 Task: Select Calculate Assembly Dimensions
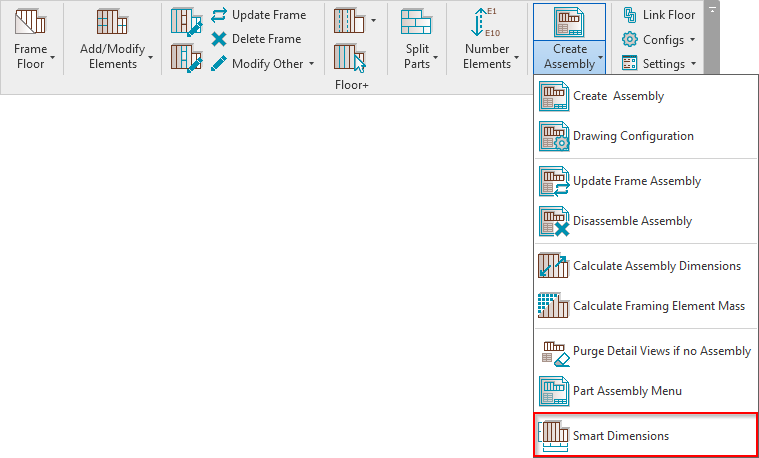point(656,266)
